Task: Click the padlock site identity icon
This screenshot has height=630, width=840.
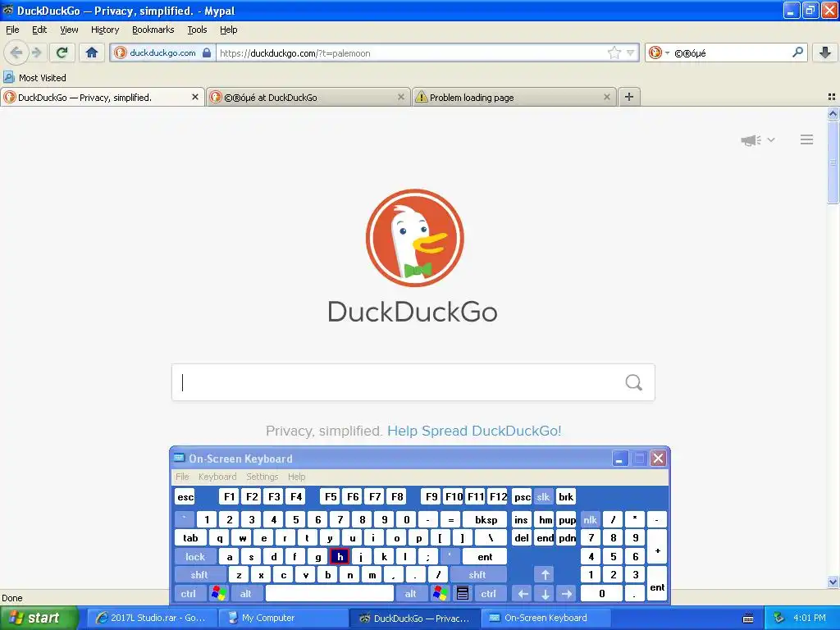Action: (207, 52)
